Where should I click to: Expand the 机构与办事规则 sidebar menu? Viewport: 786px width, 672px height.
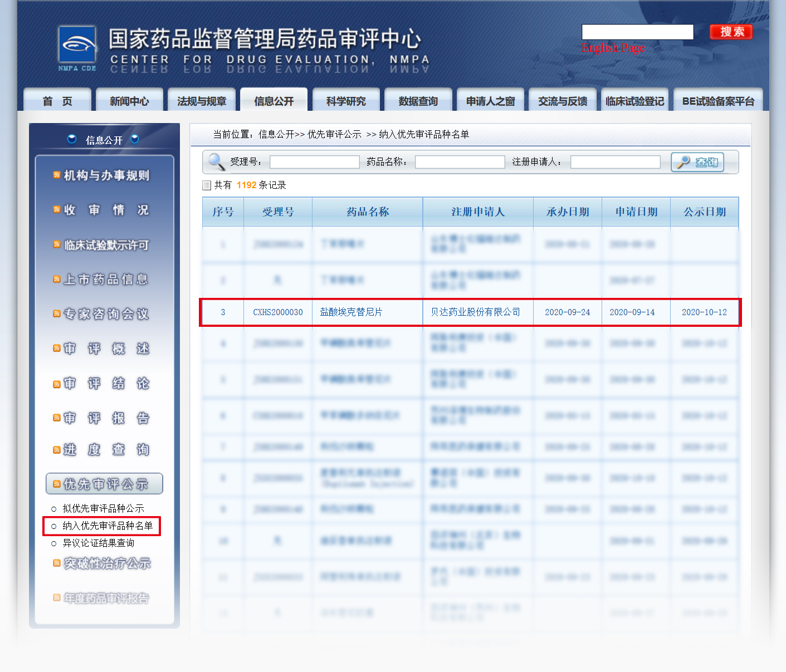[106, 175]
